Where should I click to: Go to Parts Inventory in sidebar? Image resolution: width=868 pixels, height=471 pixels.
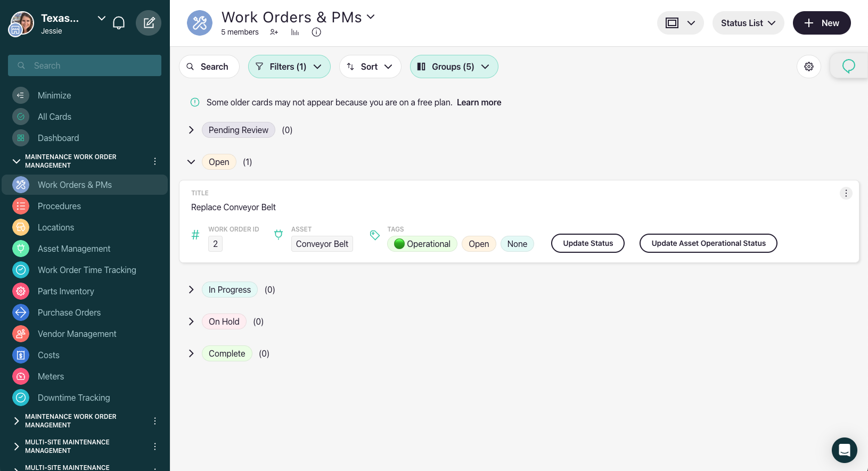point(65,291)
